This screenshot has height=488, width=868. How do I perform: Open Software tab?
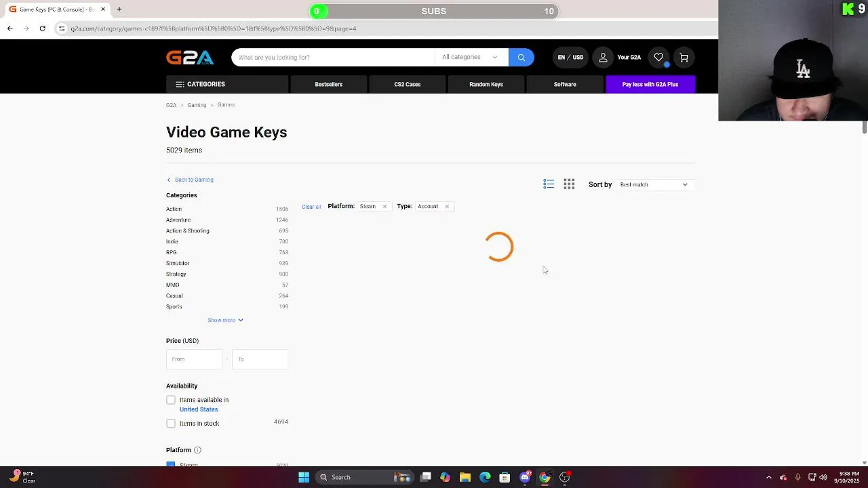pos(565,85)
